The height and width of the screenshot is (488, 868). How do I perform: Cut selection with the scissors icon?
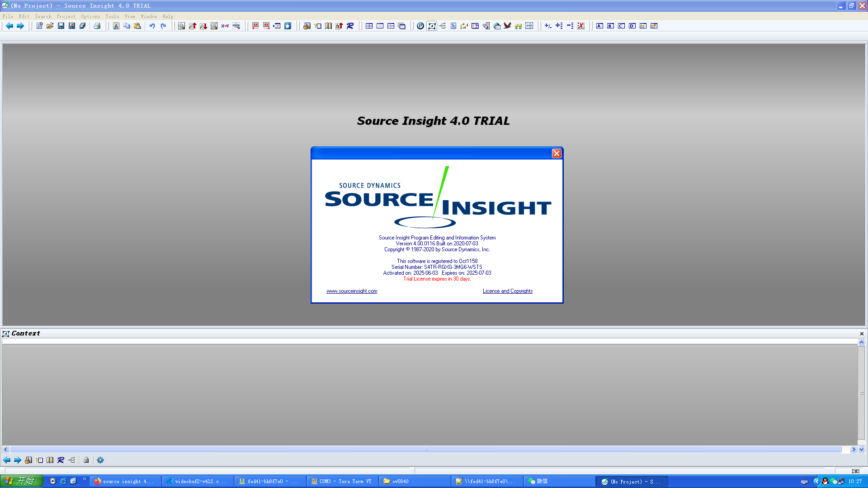point(116,26)
